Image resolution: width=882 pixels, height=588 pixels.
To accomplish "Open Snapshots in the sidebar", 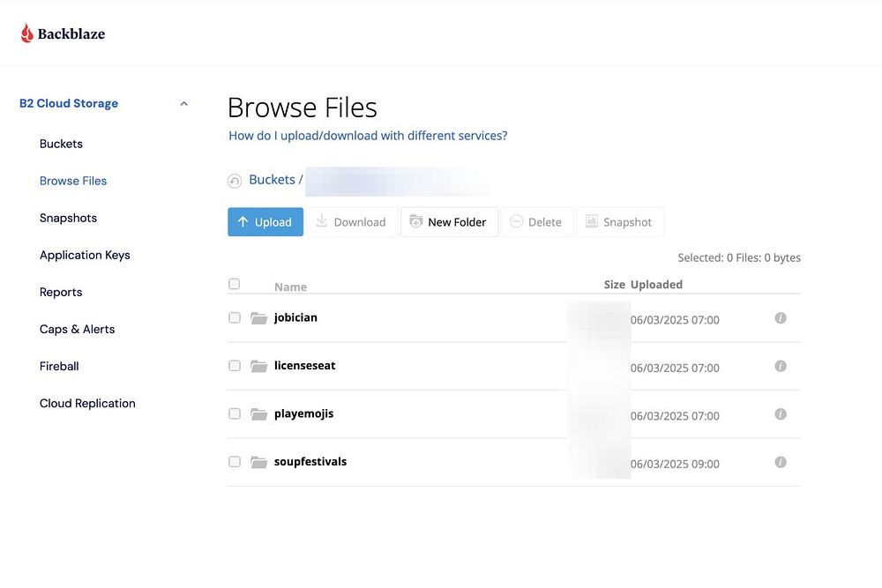I will click(x=68, y=218).
